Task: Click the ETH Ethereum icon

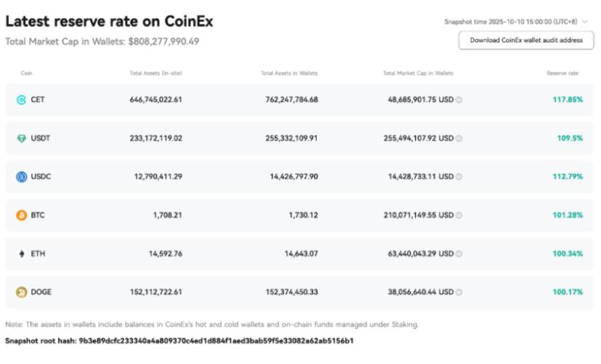Action: click(21, 254)
